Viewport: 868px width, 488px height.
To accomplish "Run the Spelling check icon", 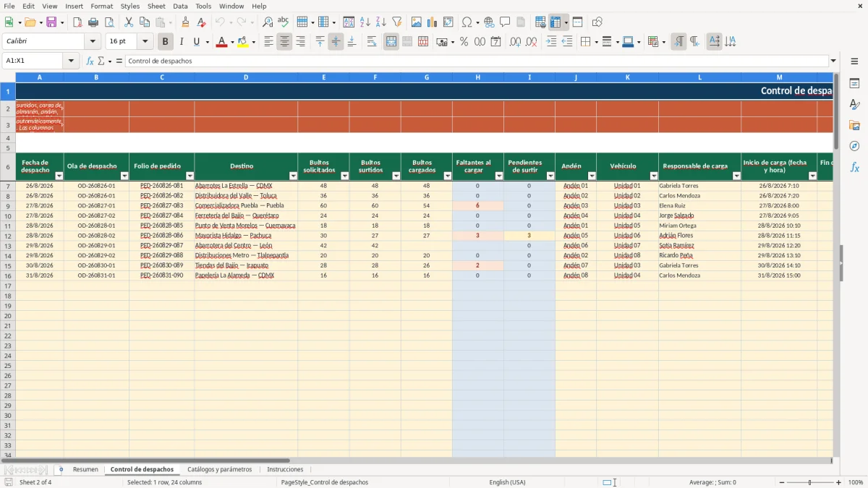I will [284, 22].
